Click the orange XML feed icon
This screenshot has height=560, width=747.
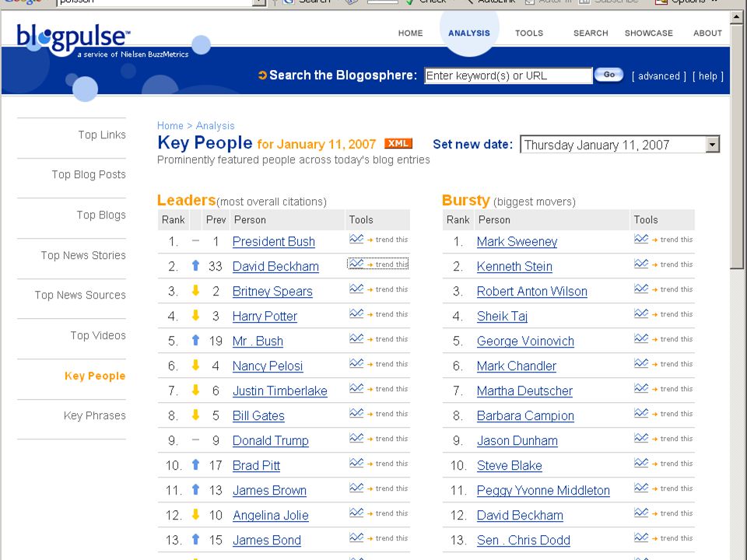398,143
